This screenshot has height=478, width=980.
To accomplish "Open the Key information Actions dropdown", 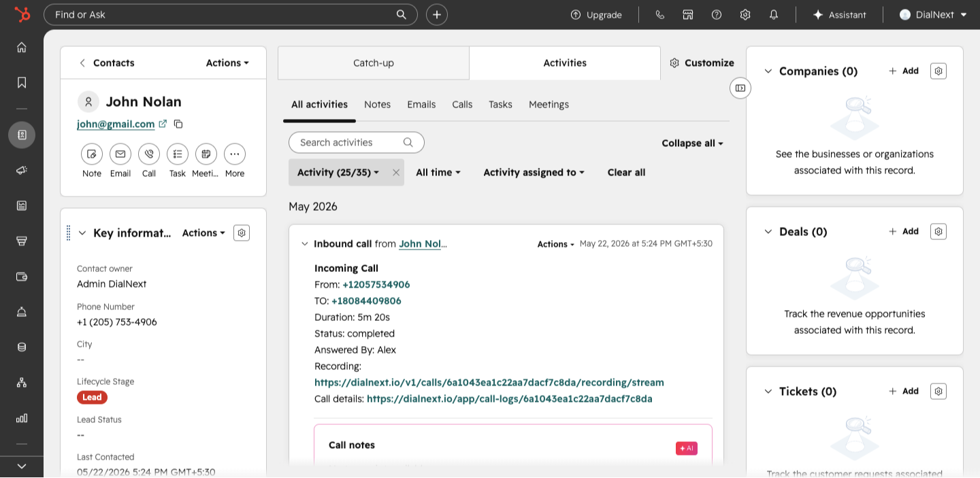I will coord(203,233).
